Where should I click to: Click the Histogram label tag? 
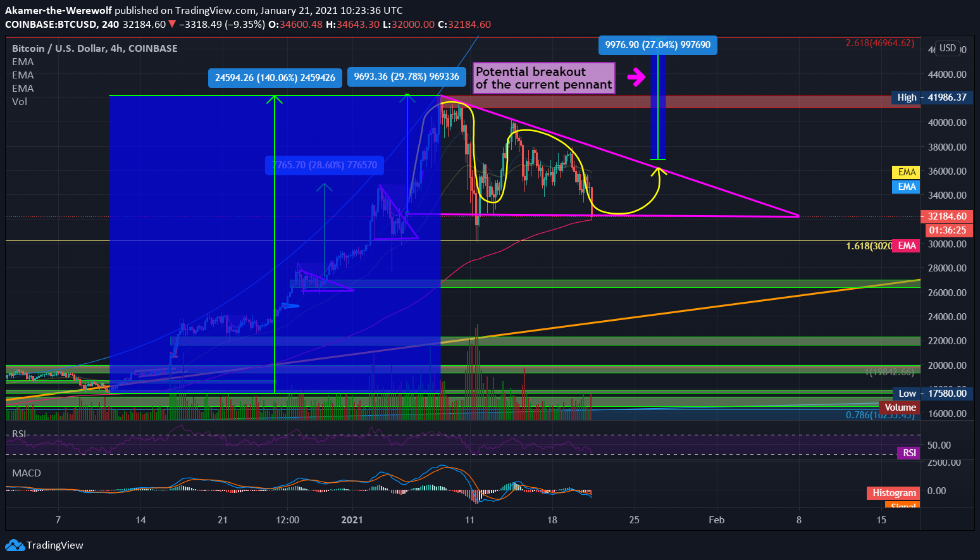click(x=894, y=493)
